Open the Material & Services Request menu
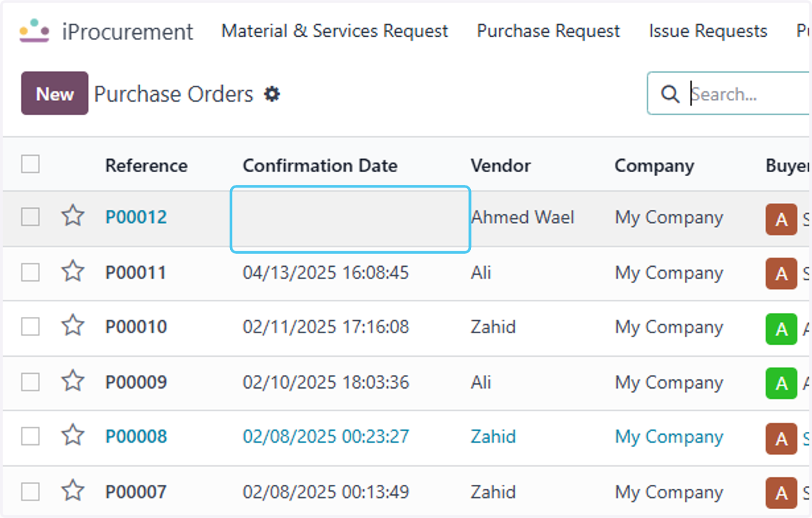 335,31
